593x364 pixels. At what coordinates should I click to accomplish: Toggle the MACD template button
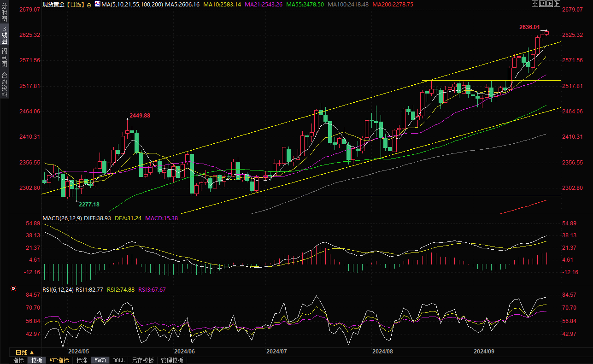[x=100, y=360]
